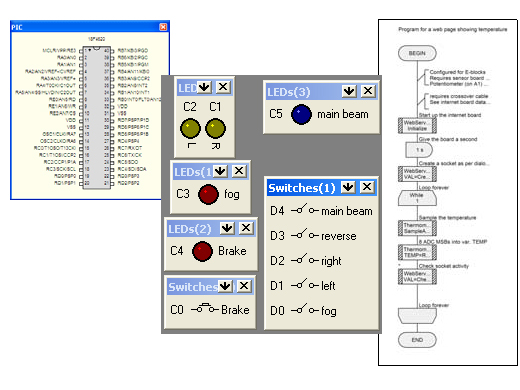Click the PIC chip body diagram
The width and height of the screenshot is (520, 390).
tap(97, 117)
